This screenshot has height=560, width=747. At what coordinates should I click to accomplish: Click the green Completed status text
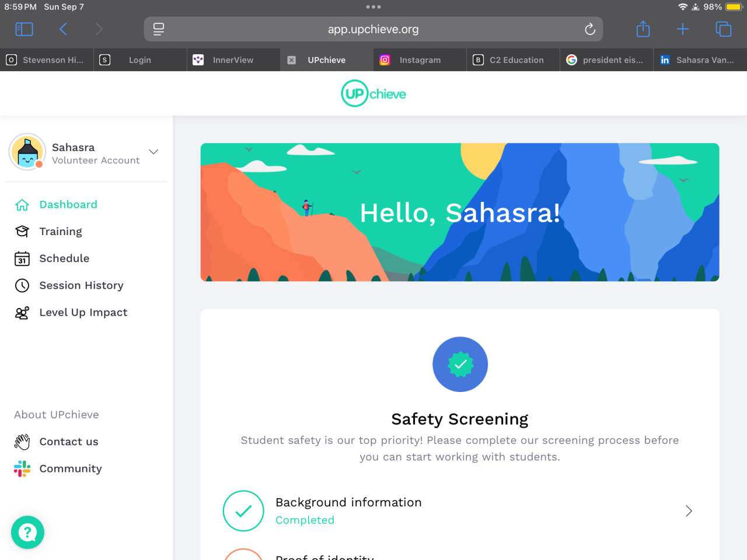305,520
